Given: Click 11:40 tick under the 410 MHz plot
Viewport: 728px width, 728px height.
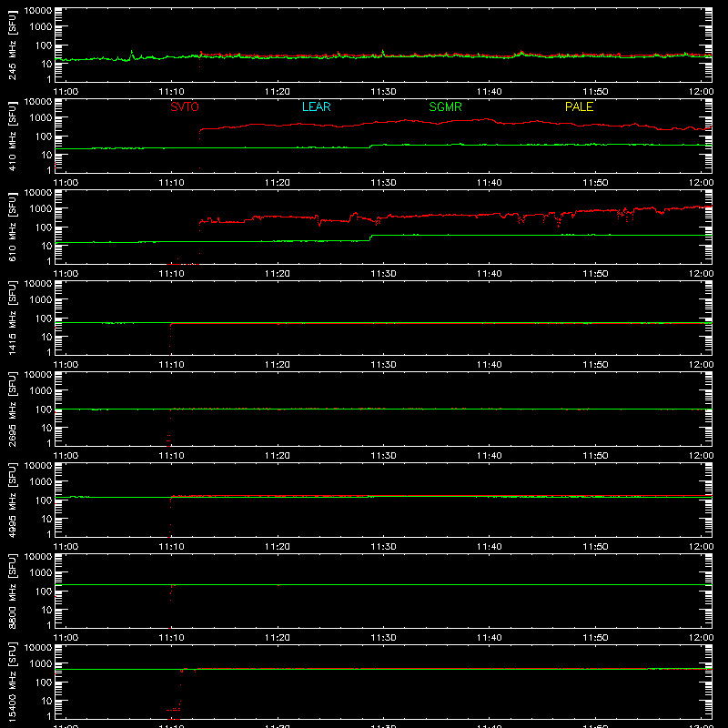Looking at the screenshot, I should coord(490,183).
